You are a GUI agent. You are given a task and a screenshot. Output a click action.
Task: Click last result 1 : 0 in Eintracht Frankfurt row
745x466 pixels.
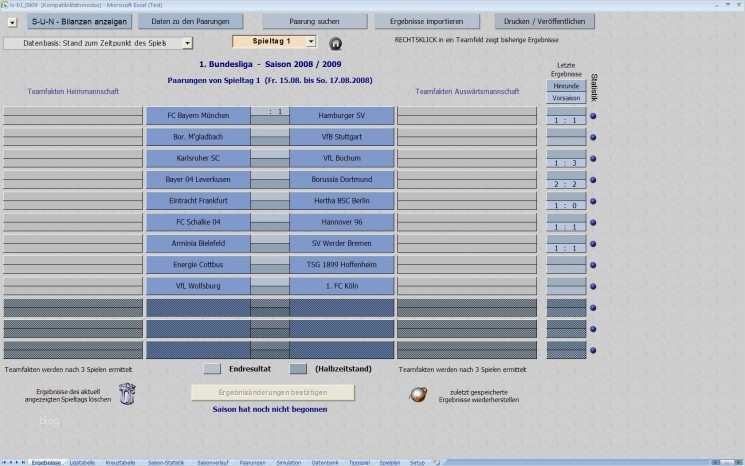point(566,206)
